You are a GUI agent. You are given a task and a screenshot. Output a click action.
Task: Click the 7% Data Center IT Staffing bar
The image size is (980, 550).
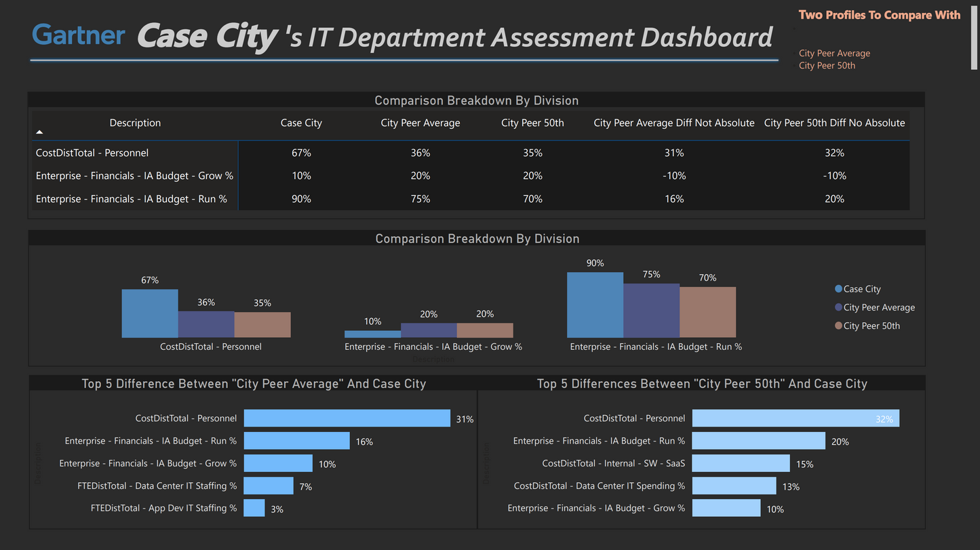pos(269,486)
